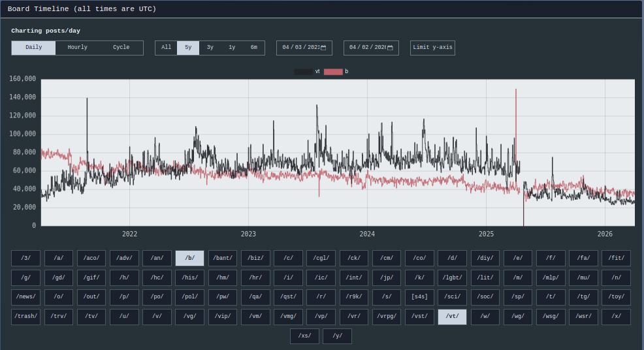
Task: Select the /vrpg/ board button
Action: point(387,317)
